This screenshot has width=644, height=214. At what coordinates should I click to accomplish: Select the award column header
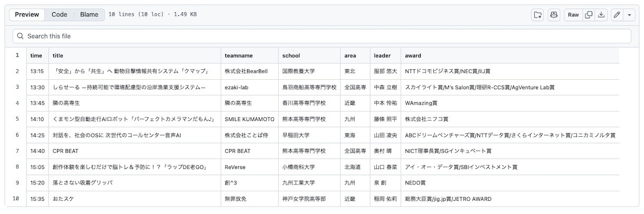point(413,55)
